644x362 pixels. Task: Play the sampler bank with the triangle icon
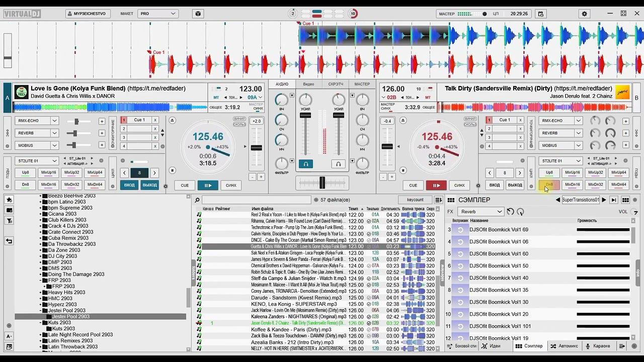click(x=604, y=200)
